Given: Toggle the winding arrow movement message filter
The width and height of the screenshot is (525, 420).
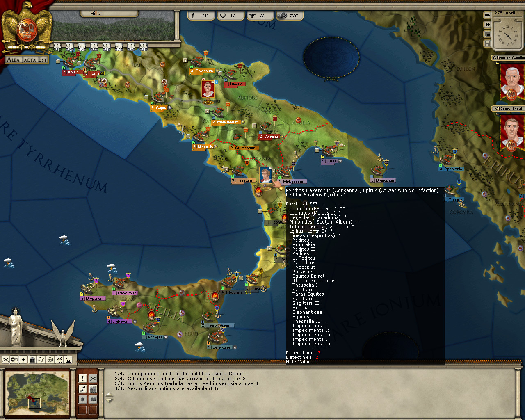Looking at the screenshot, I should coord(82,389).
